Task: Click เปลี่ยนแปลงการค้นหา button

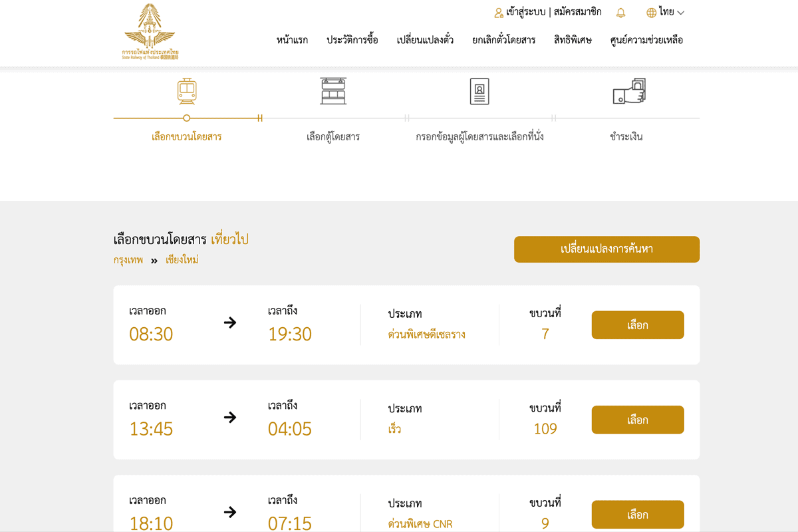Action: 606,249
